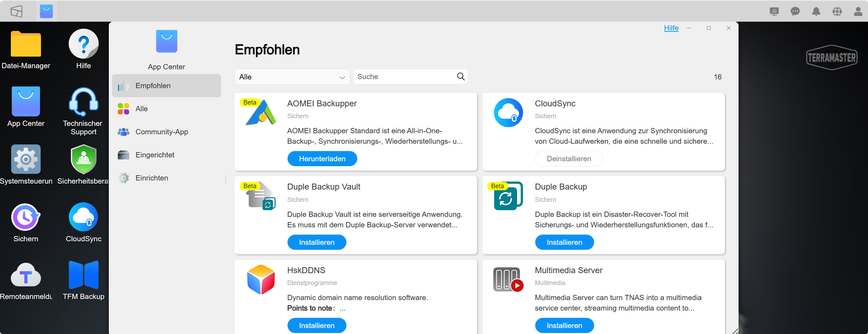Open the notifications bell icon
The height and width of the screenshot is (334, 868).
(816, 12)
